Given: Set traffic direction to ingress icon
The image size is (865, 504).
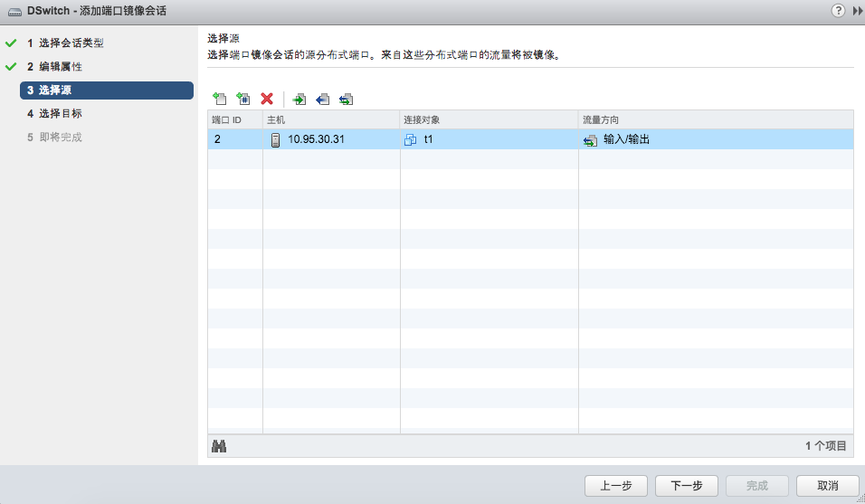Looking at the screenshot, I should coord(299,100).
